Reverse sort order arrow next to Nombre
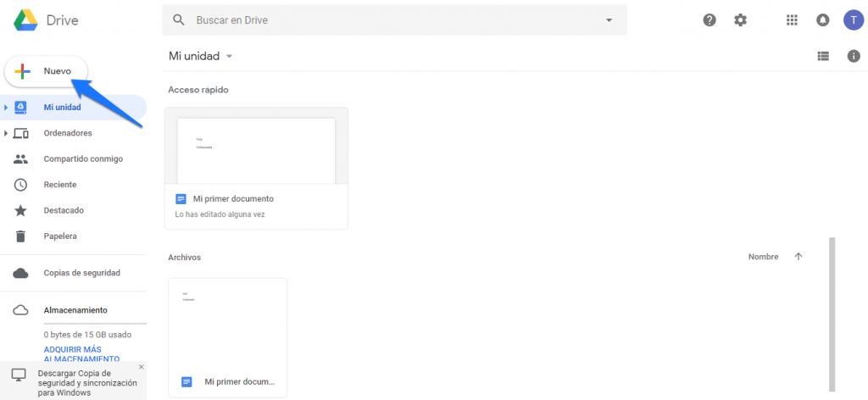The height and width of the screenshot is (400, 868). pos(798,257)
